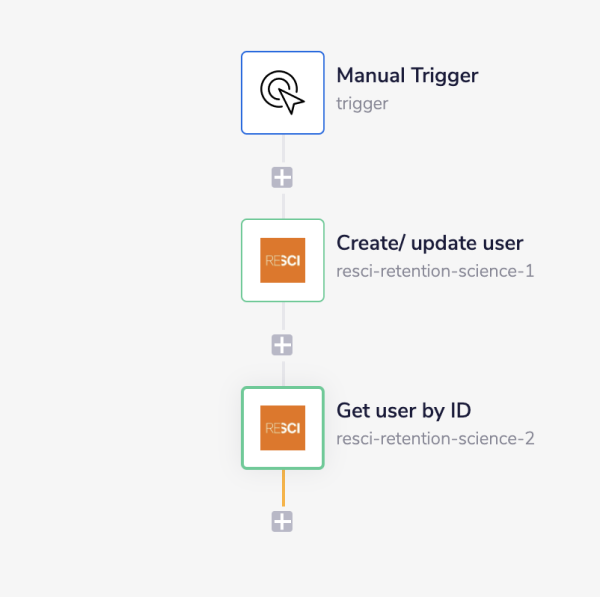The image size is (600, 598).
Task: Click the "resci-retention-science-1" step name
Action: (434, 270)
